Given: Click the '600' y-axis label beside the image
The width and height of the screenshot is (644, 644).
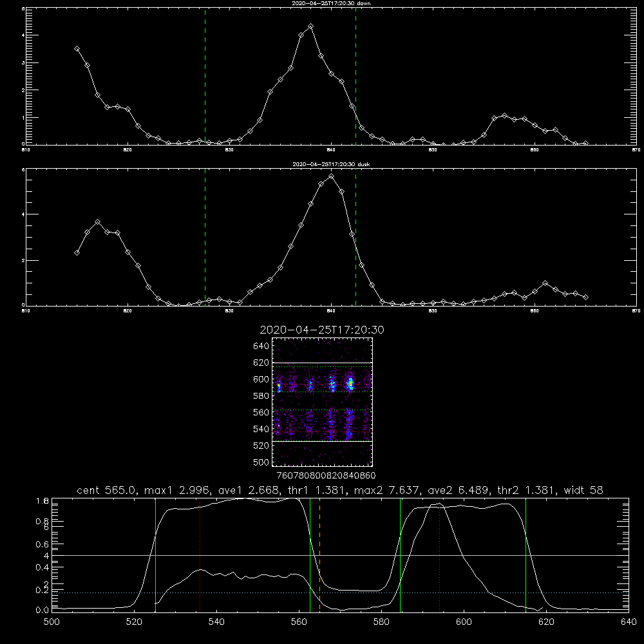Looking at the screenshot, I should coord(261,379).
